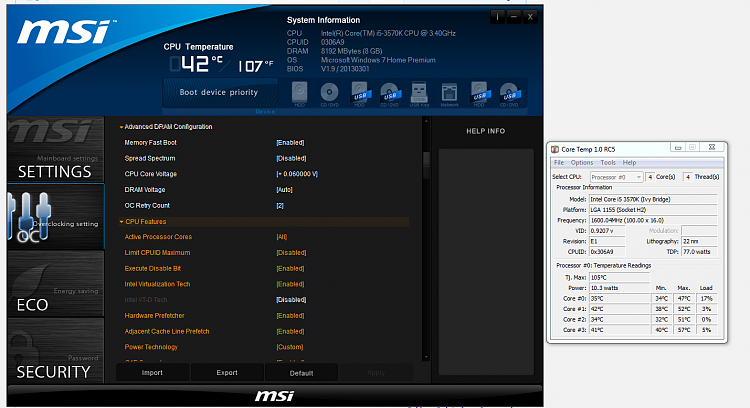This screenshot has width=750, height=408.
Task: Click the Core #0 temperature 35°C
Action: click(619, 298)
